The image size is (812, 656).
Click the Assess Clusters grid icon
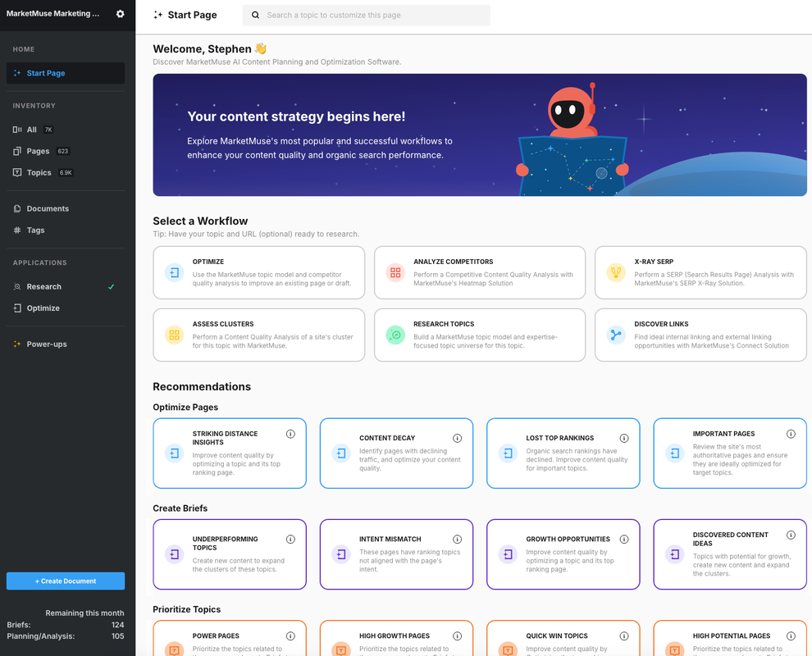tap(175, 335)
